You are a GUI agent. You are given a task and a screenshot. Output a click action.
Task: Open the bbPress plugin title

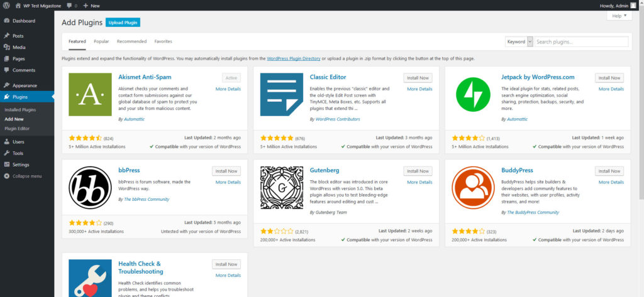pyautogui.click(x=129, y=170)
